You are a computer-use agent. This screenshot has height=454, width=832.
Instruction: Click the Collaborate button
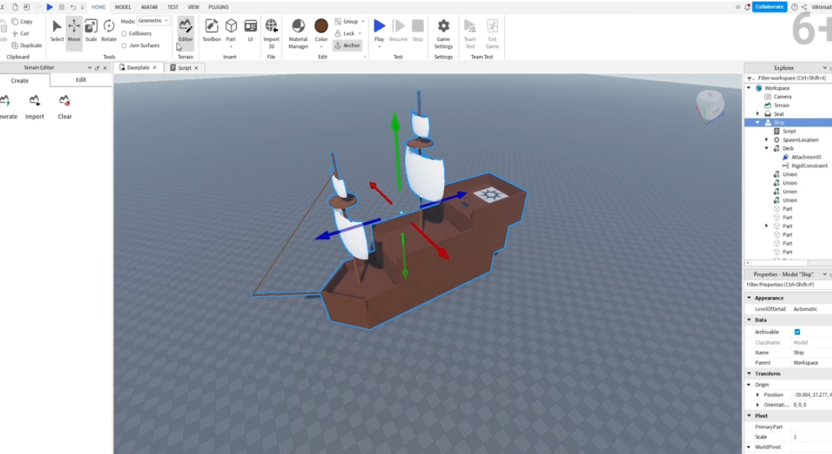[x=769, y=7]
